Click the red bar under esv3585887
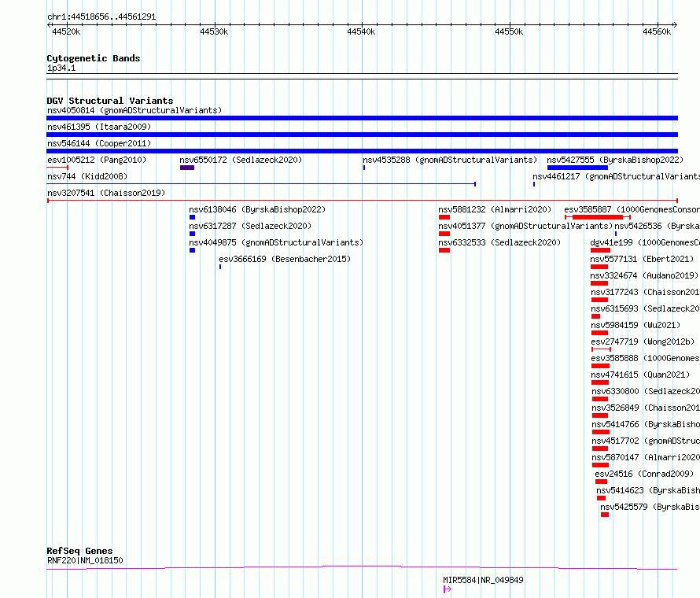The image size is (700, 598). tap(597, 217)
